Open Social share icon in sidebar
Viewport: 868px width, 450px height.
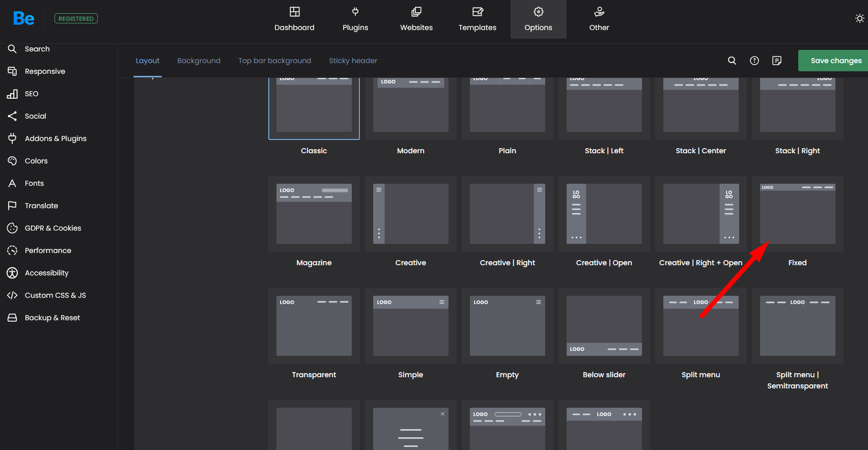click(x=12, y=116)
